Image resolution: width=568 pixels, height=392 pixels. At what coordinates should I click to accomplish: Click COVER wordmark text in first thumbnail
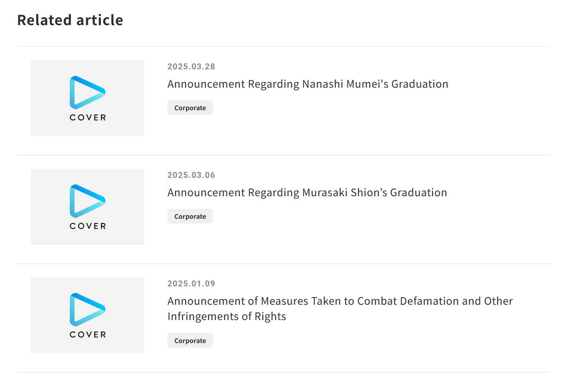coord(88,117)
